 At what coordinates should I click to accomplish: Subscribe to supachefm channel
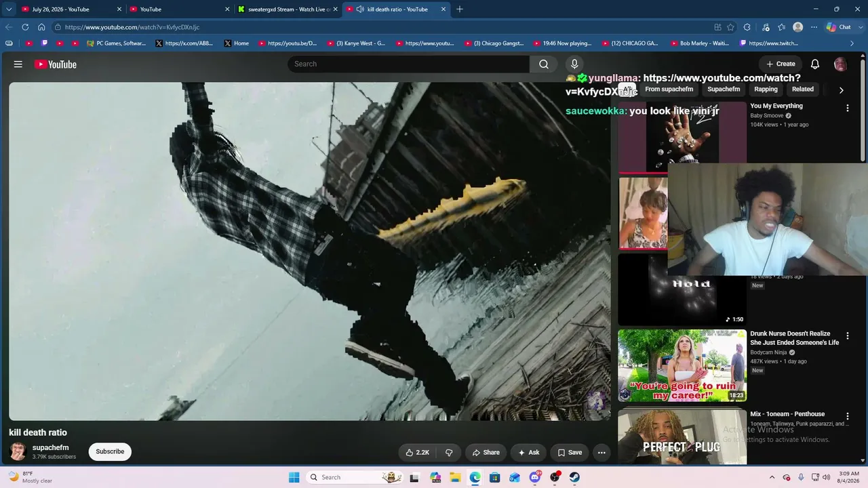tap(110, 451)
